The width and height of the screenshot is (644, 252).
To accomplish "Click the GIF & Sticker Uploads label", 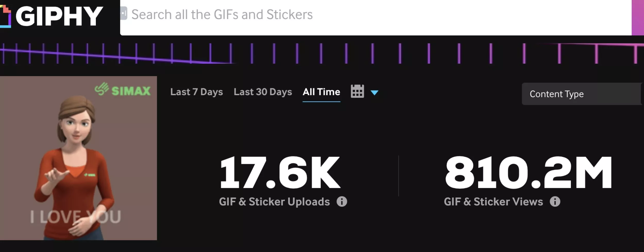I will 274,202.
